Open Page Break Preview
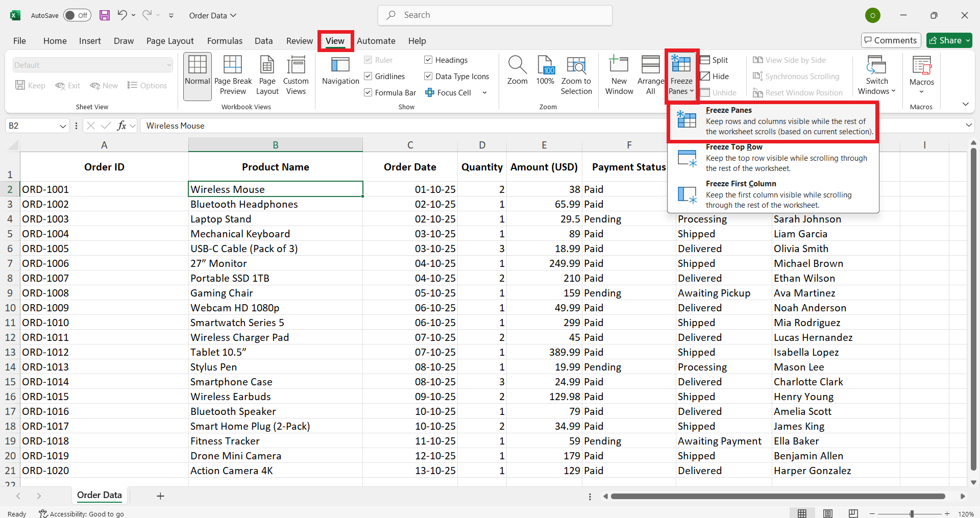 233,75
